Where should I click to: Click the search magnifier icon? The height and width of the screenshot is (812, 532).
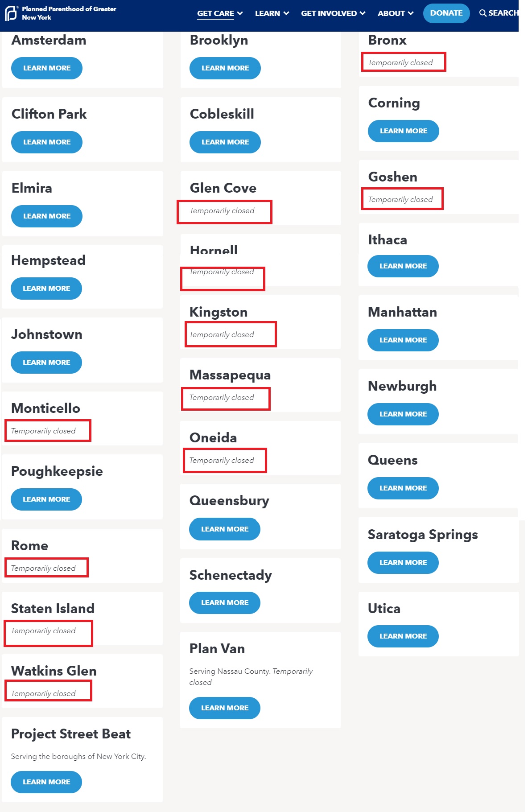[x=483, y=13]
